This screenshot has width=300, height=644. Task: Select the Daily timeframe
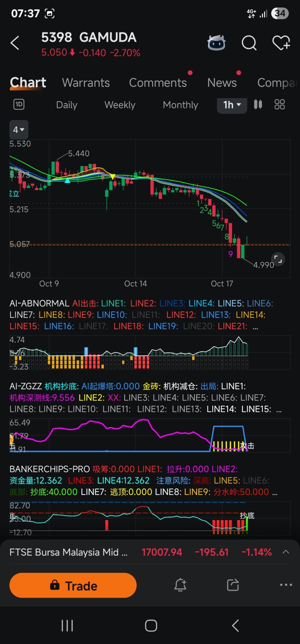[x=67, y=105]
